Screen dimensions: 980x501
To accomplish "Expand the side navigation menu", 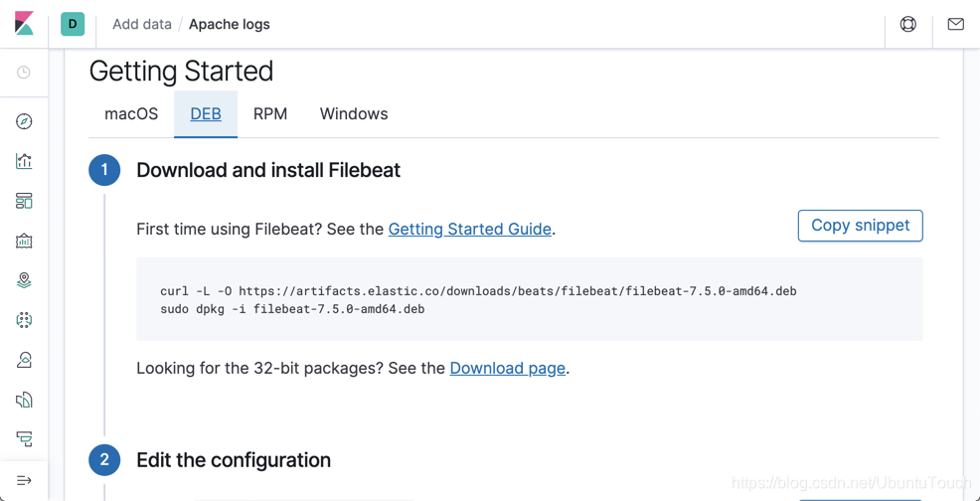I will pyautogui.click(x=24, y=480).
